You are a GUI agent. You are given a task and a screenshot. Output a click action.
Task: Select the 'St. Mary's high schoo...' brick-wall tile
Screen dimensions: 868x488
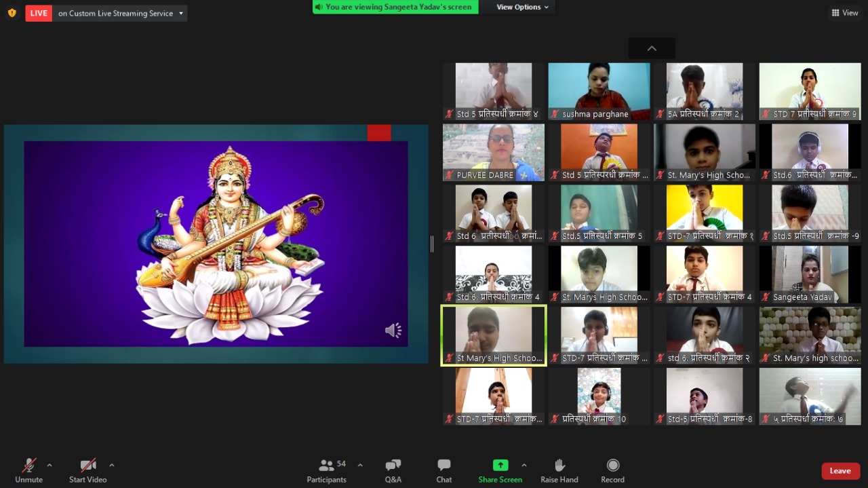(x=810, y=335)
